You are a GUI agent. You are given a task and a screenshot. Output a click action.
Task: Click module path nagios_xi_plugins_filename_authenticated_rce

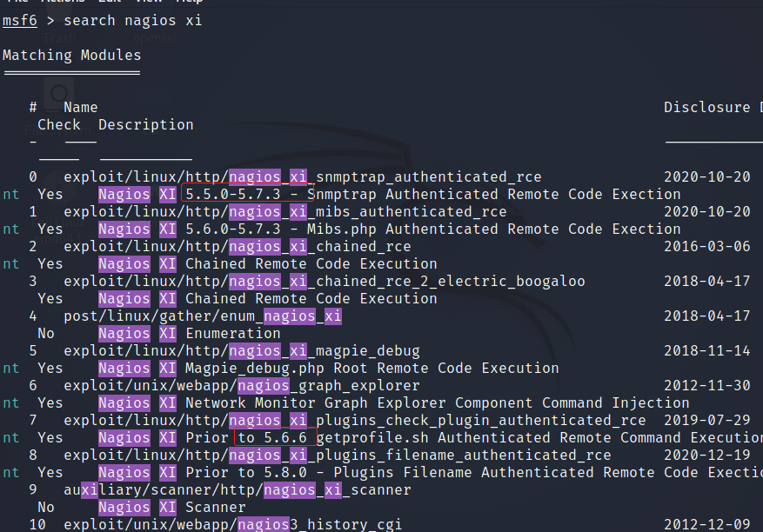pos(338,456)
